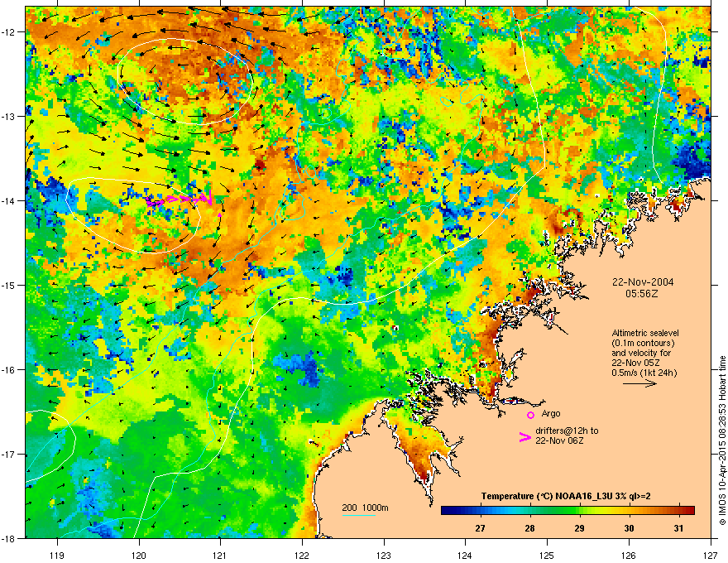Click the colorbar value 30
The height and width of the screenshot is (563, 728).
tap(629, 528)
